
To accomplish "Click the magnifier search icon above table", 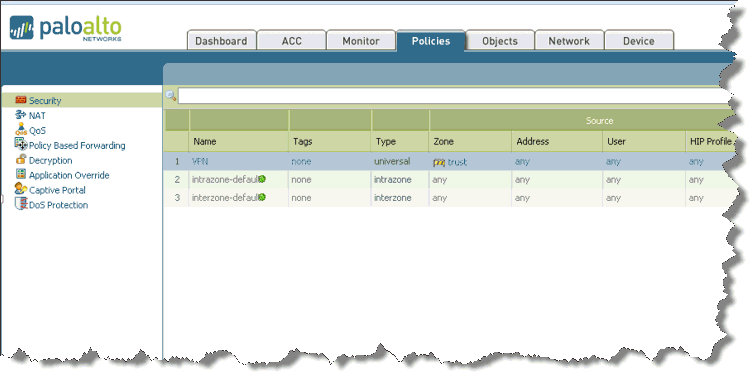I will pyautogui.click(x=171, y=95).
